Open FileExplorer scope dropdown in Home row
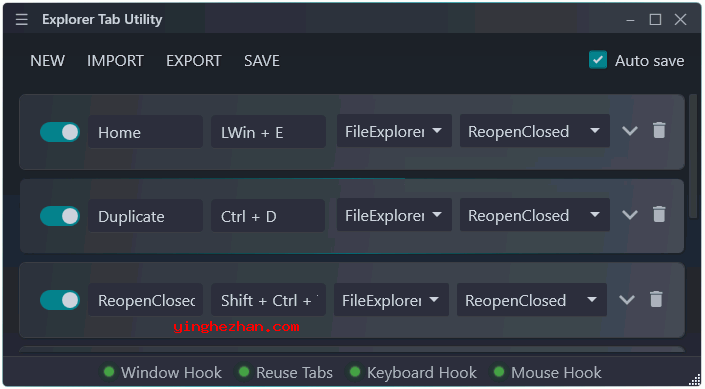The image size is (705, 389). tap(394, 131)
